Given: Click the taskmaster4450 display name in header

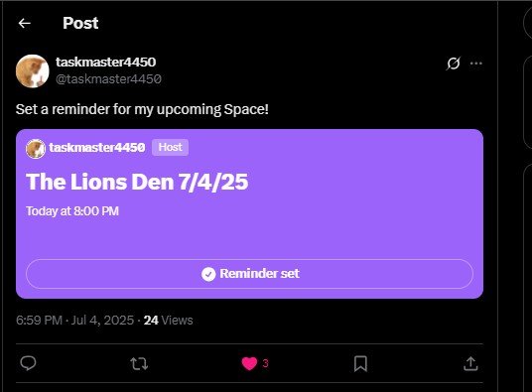Looking at the screenshot, I should point(106,63).
